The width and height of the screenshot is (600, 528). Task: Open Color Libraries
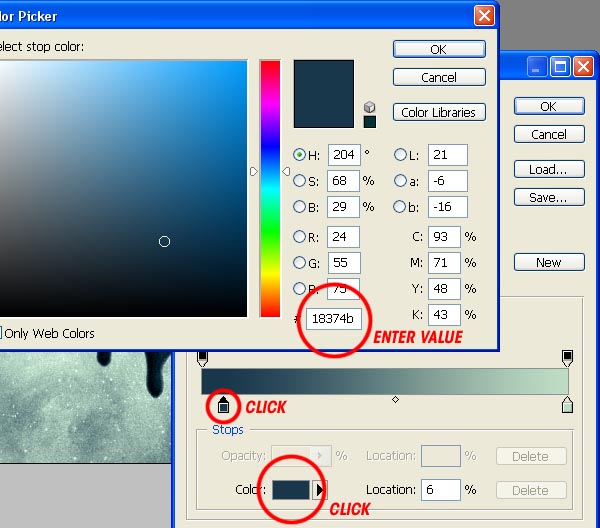439,112
